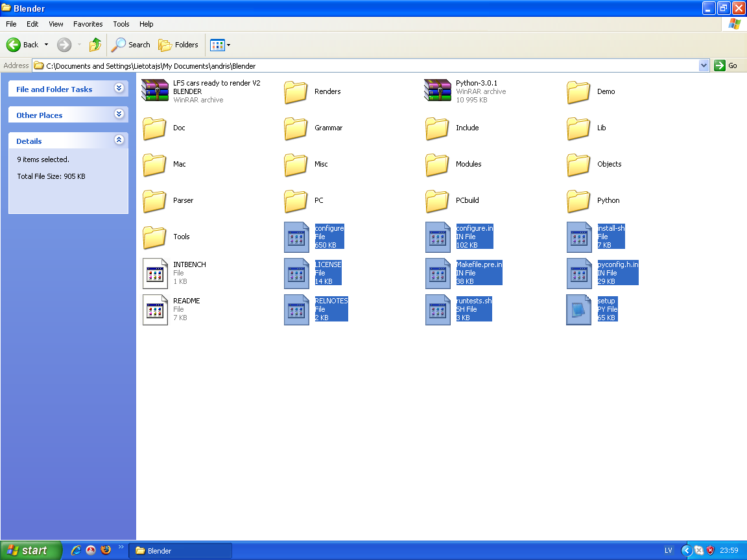Open the Tools menu
The image size is (747, 560).
click(x=121, y=24)
